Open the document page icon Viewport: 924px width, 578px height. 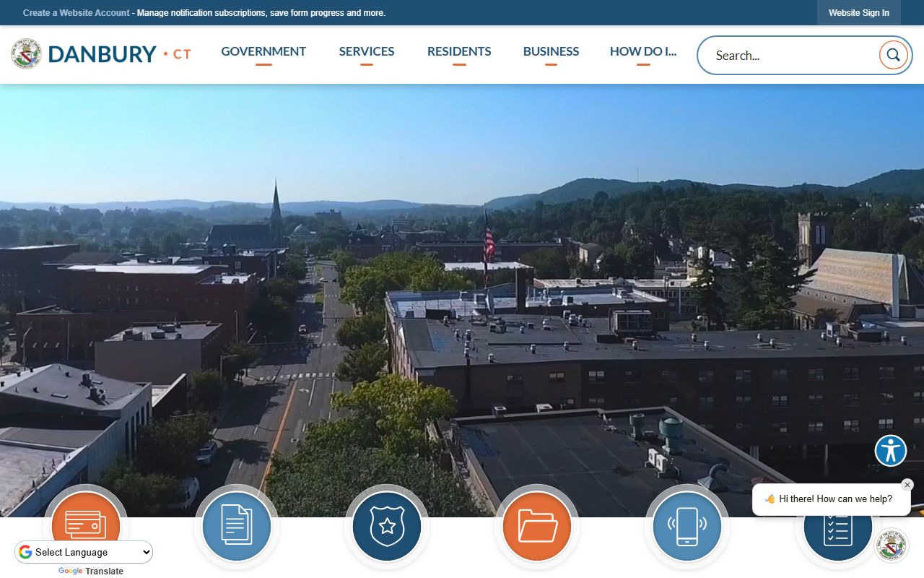[237, 526]
